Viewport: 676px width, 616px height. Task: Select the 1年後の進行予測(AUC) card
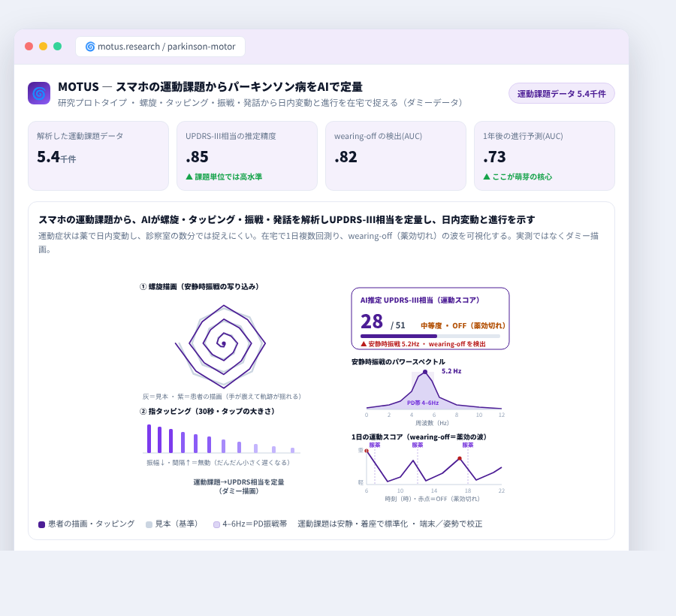coord(544,156)
